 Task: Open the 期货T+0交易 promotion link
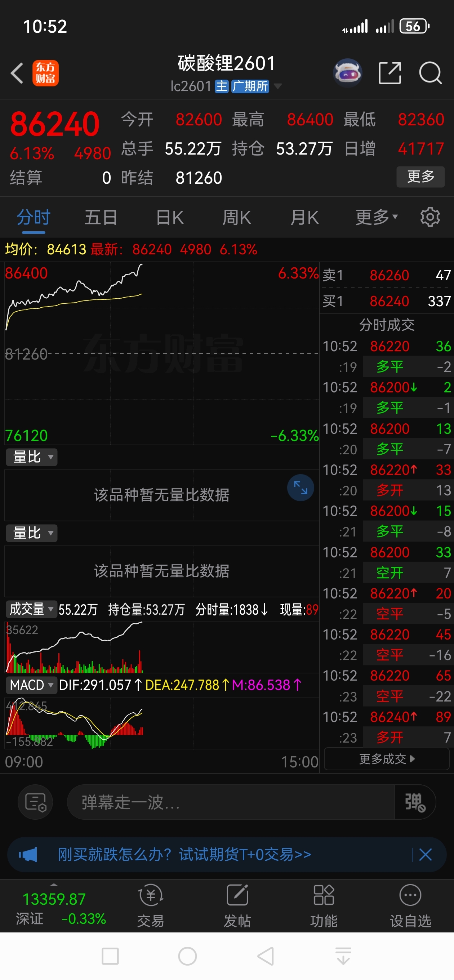pos(184,855)
